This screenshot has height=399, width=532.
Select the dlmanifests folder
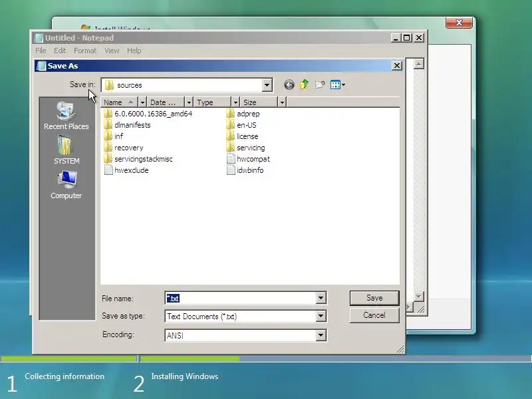tap(127, 125)
